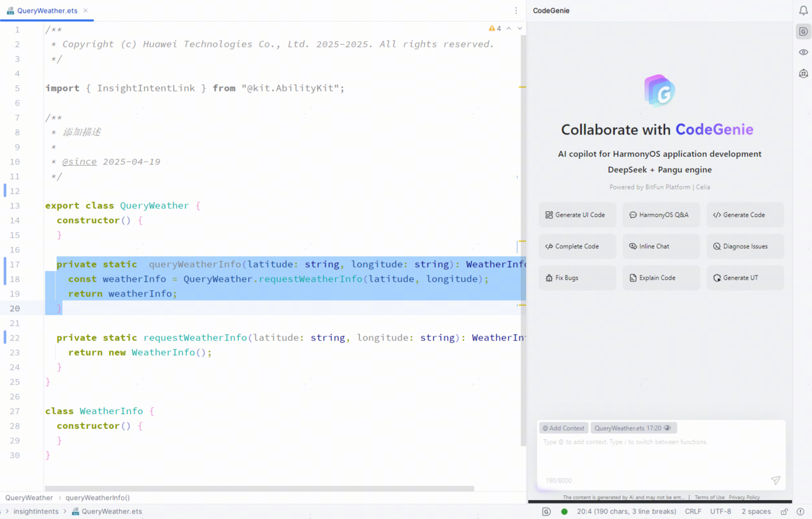Click the CodeGenie status bar icon
The image size is (812, 519).
click(546, 512)
